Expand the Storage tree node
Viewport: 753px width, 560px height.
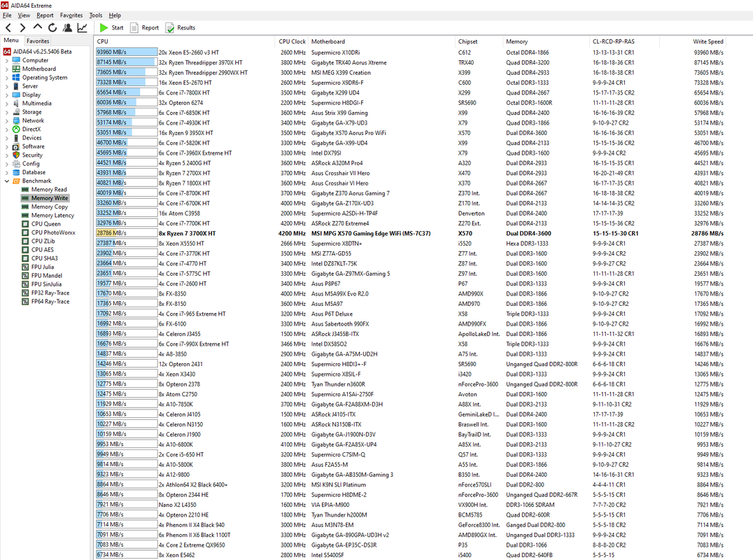7,113
